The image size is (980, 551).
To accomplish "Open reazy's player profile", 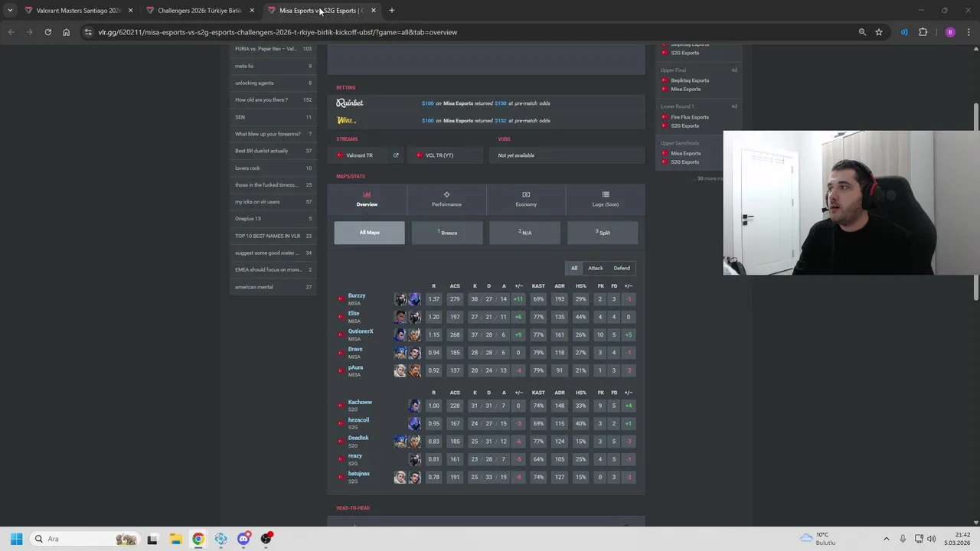I will tap(355, 456).
